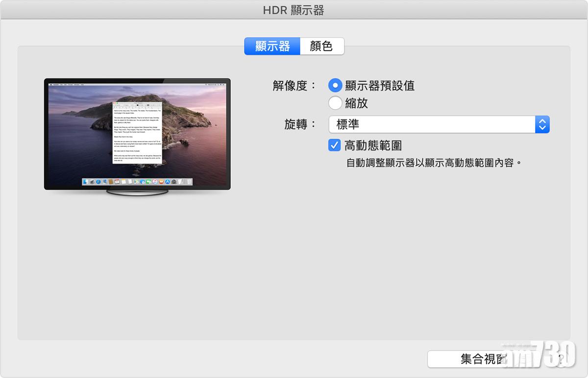Screen dimensions: 588x378
Task: Select the 顯示器預設值 resolution option
Action: point(335,86)
